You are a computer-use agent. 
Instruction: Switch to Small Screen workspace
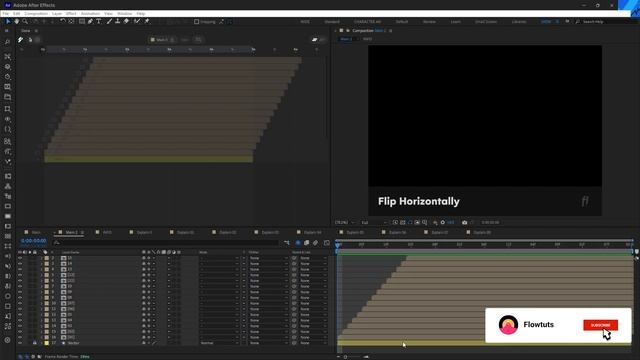click(486, 22)
